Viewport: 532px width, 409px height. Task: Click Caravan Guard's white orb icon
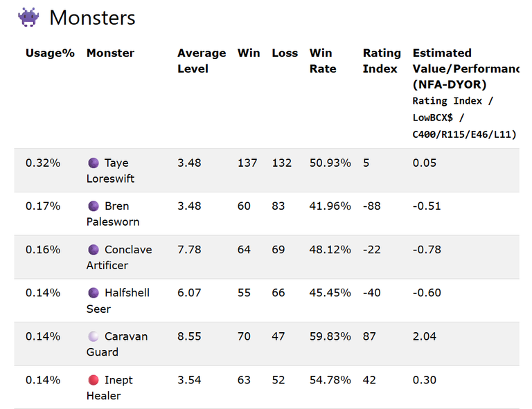94,336
